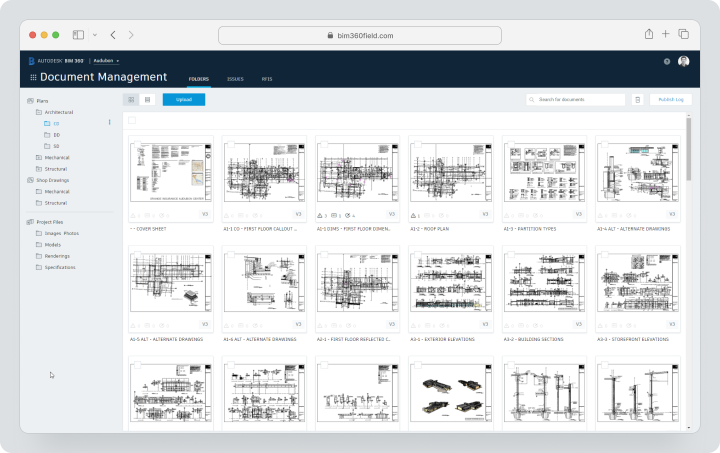The height and width of the screenshot is (453, 720).
Task: Expand the Mechanical folder under Plans
Action: tap(39, 157)
